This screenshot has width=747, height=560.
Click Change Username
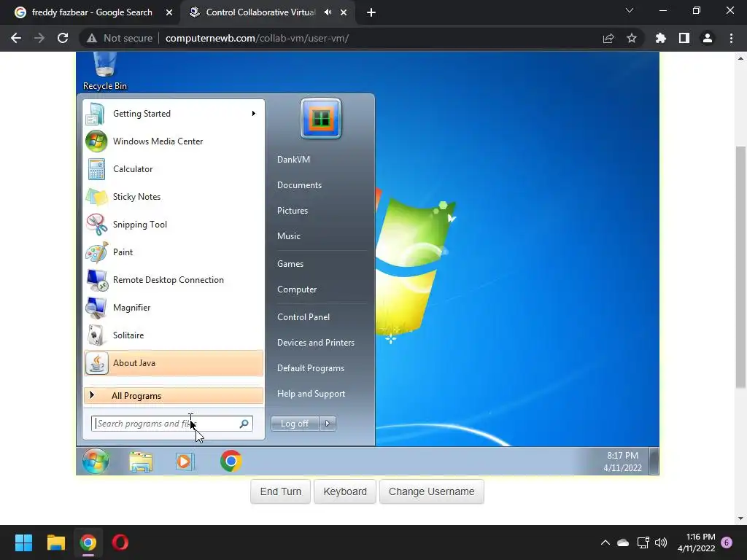coord(432,491)
